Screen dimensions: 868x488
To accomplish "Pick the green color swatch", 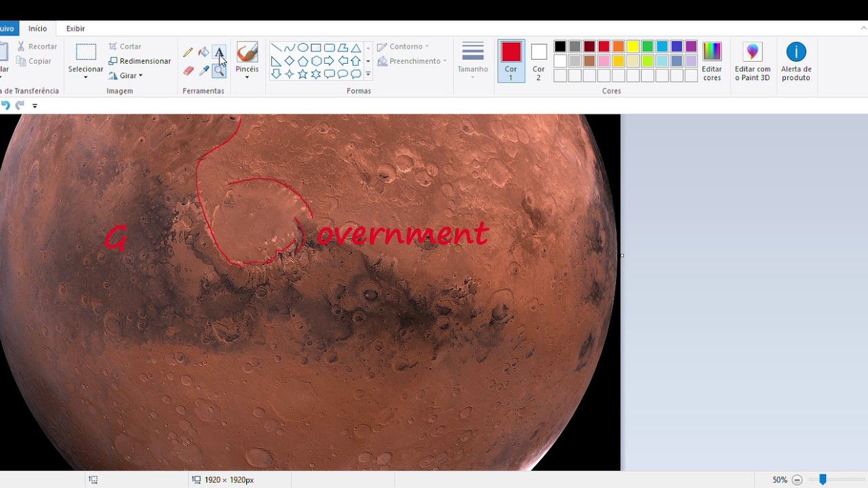I will 648,47.
